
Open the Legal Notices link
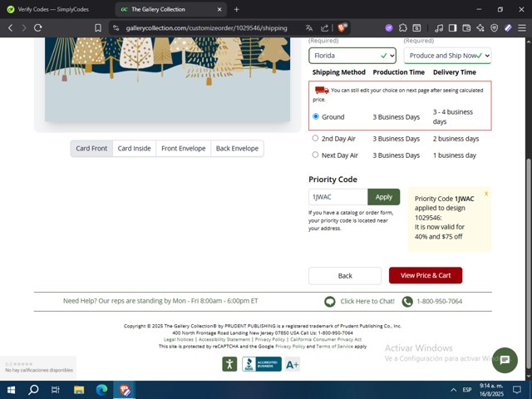179,339
